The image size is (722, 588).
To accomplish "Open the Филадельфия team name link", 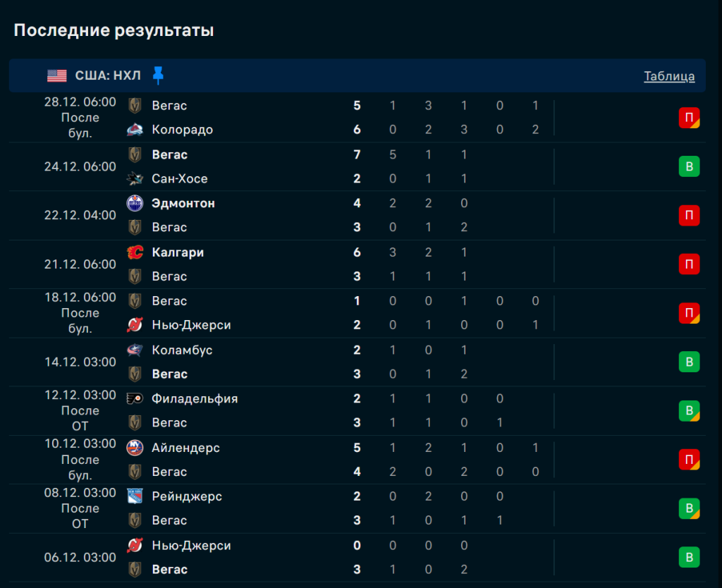I will coord(195,398).
